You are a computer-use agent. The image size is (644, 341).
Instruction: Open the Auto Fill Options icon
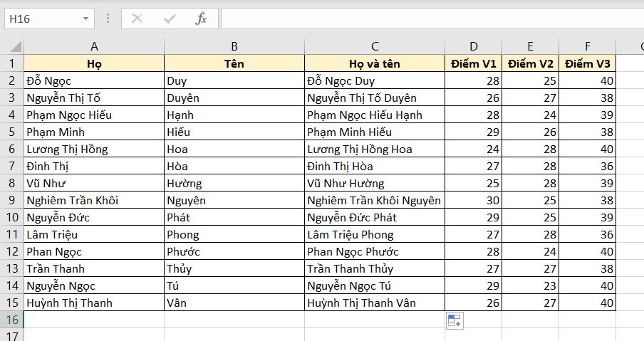pyautogui.click(x=455, y=321)
